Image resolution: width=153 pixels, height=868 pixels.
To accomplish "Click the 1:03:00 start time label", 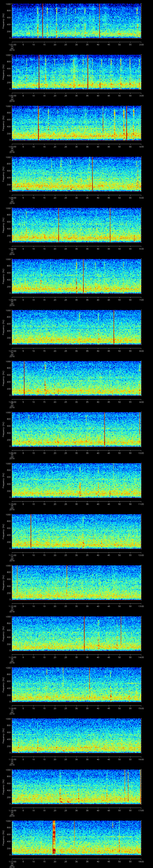I will (12, 147).
